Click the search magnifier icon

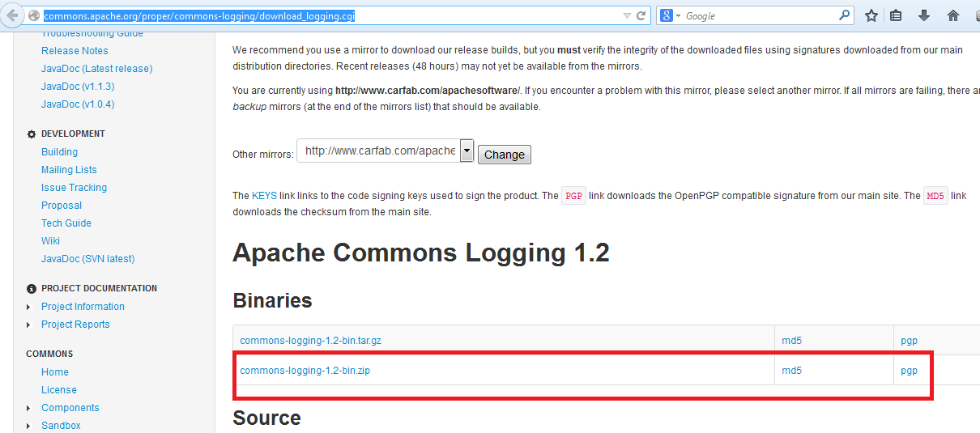[x=845, y=15]
